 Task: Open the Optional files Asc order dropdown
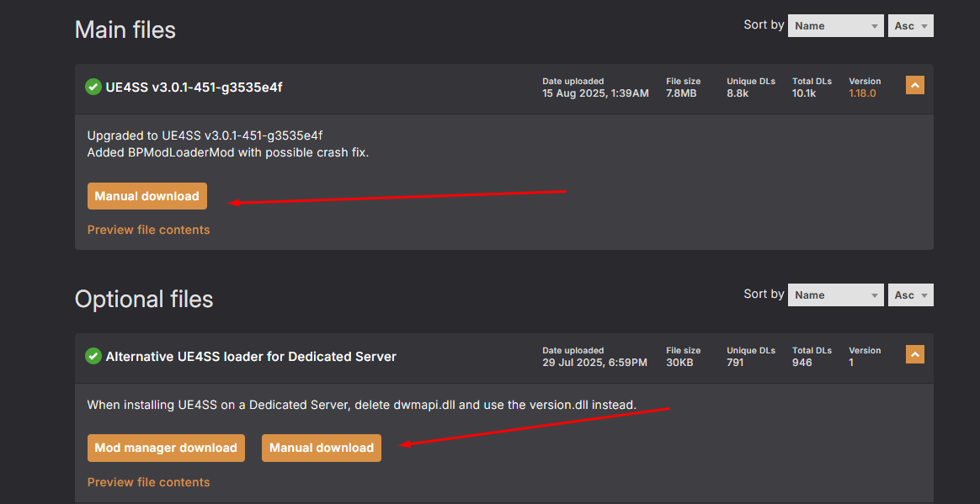point(910,295)
